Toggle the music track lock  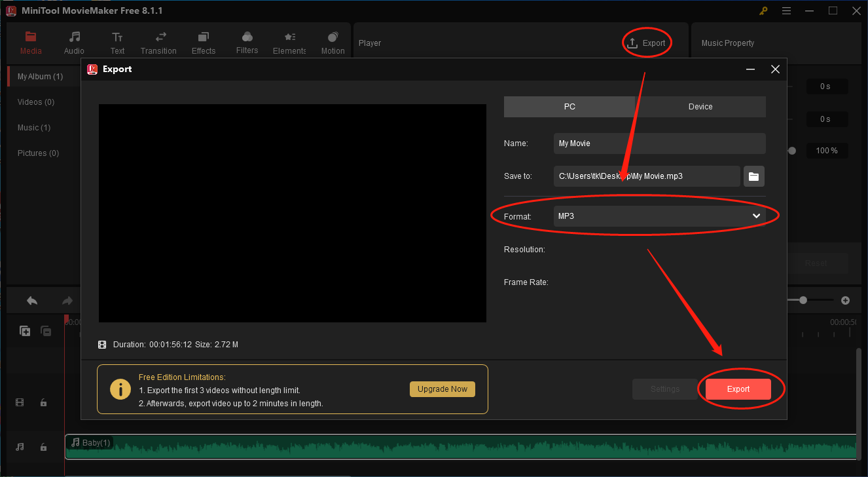pyautogui.click(x=43, y=447)
